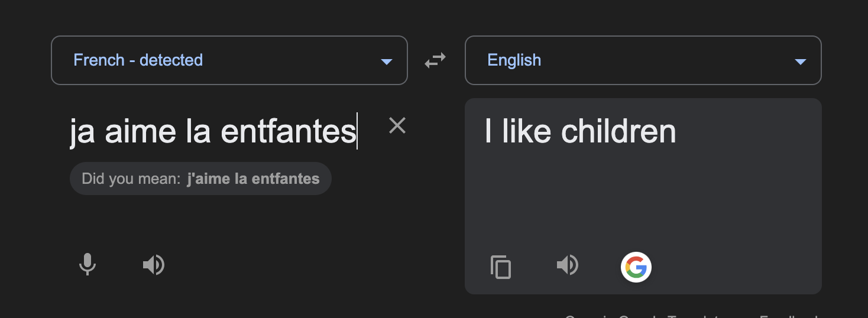Click the suggested phrase "j'aime la entfantes"
The height and width of the screenshot is (318, 868).
(x=253, y=179)
